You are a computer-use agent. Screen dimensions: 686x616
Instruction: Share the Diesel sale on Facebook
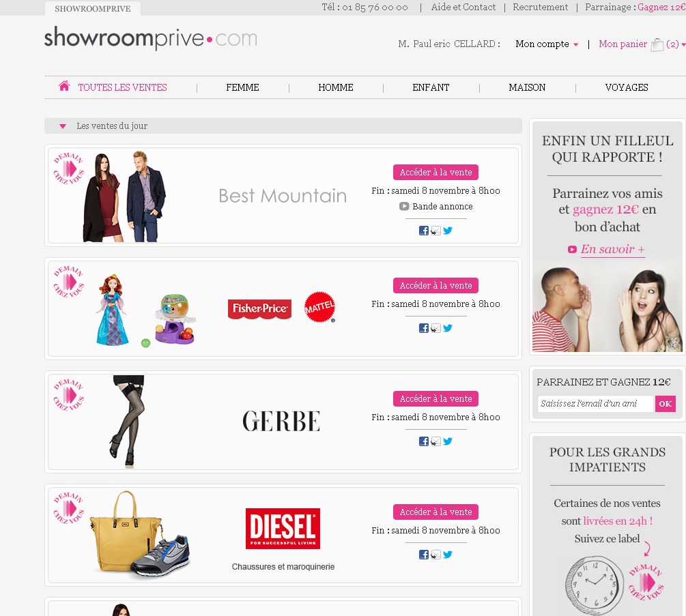click(x=423, y=555)
